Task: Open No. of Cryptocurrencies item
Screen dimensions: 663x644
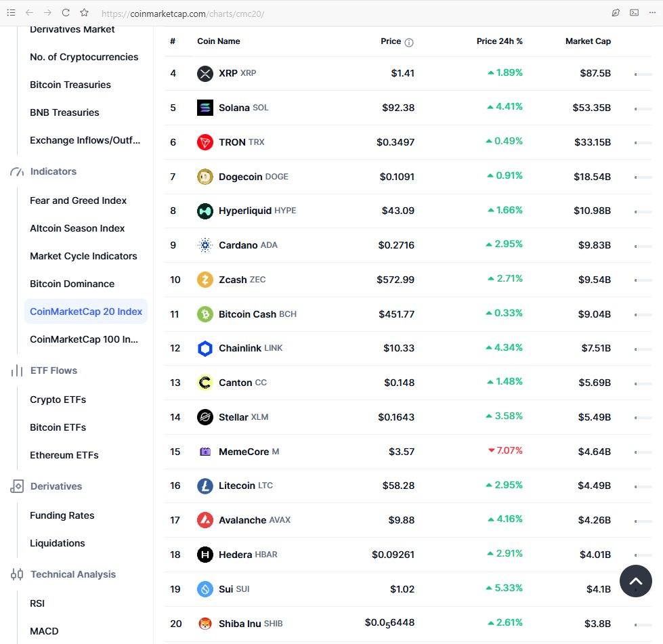Action: pyautogui.click(x=84, y=57)
